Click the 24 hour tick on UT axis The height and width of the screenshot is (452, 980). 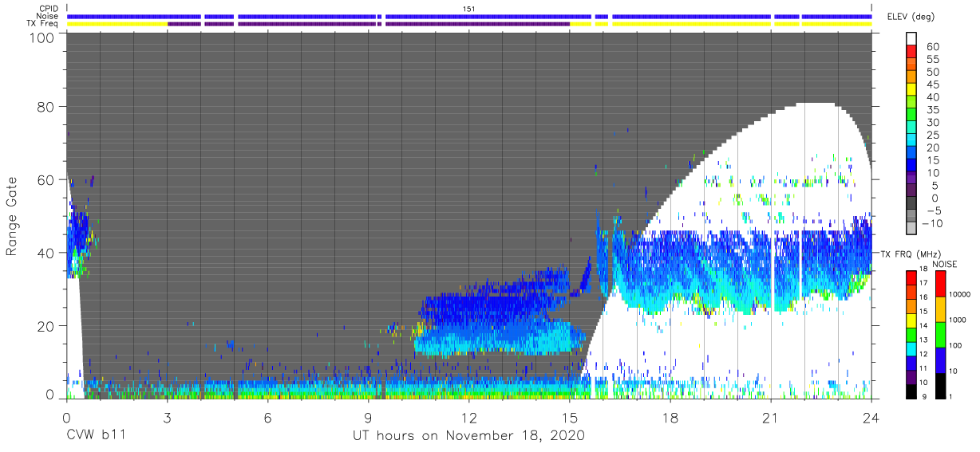pyautogui.click(x=871, y=417)
